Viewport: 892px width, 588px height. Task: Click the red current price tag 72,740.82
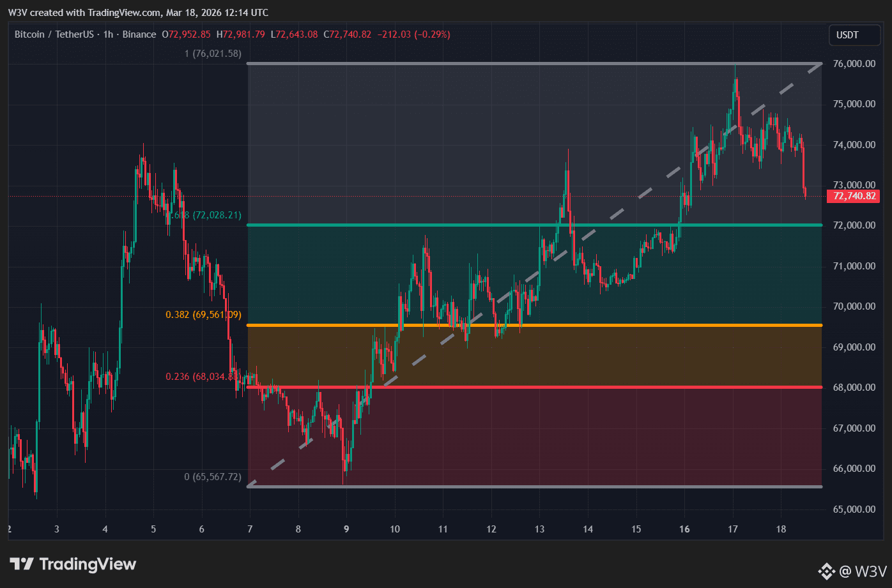coord(853,197)
